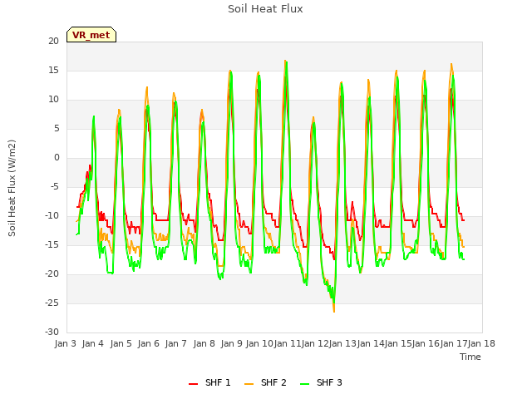Toggle the SHF 2 legend entry

pos(265,382)
